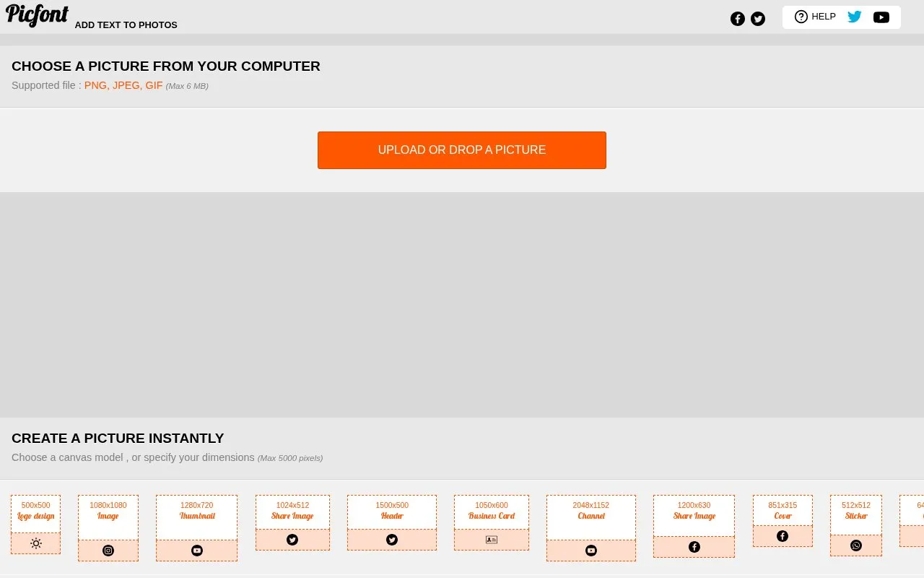The height and width of the screenshot is (578, 924).
Task: Open the black Twitter icon in the header
Action: point(758,19)
